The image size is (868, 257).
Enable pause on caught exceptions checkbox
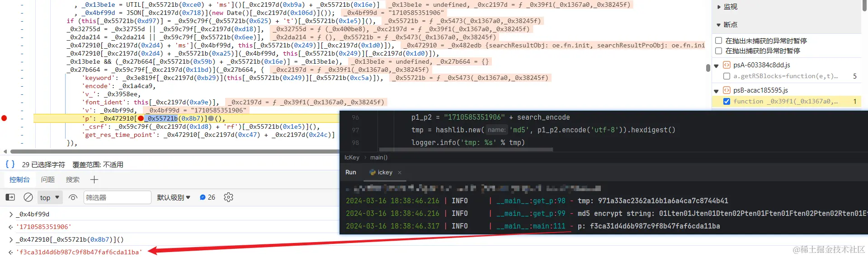[x=718, y=51]
